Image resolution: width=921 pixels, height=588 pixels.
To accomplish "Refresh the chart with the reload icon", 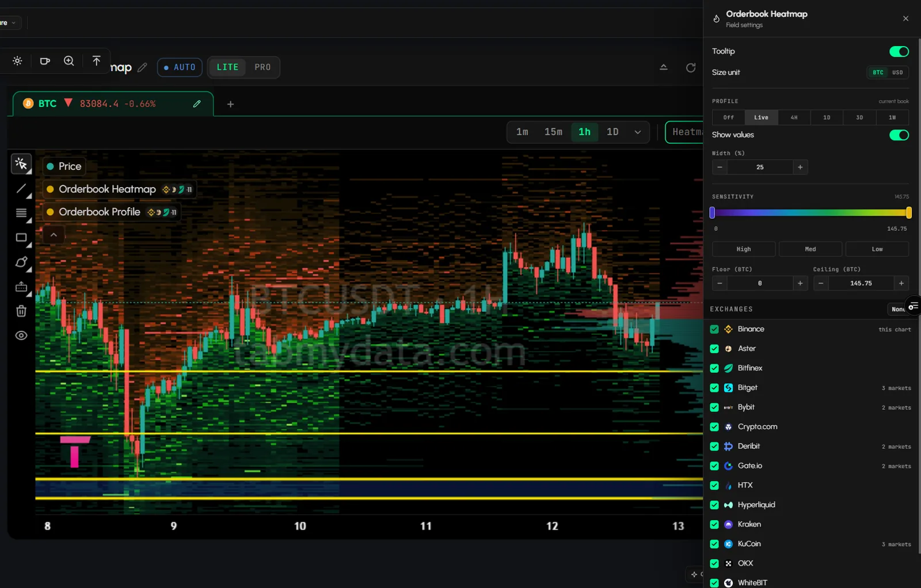I will 691,67.
